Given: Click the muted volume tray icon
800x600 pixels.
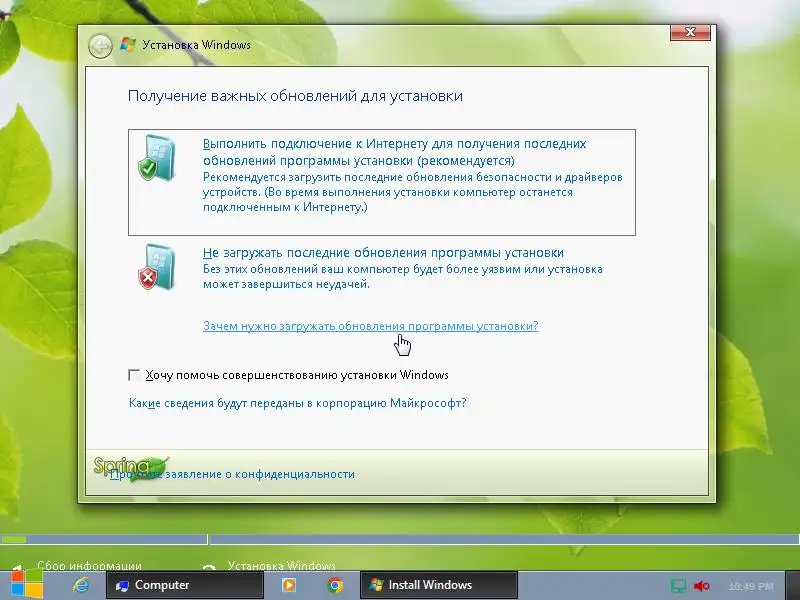Looking at the screenshot, I should (x=702, y=586).
